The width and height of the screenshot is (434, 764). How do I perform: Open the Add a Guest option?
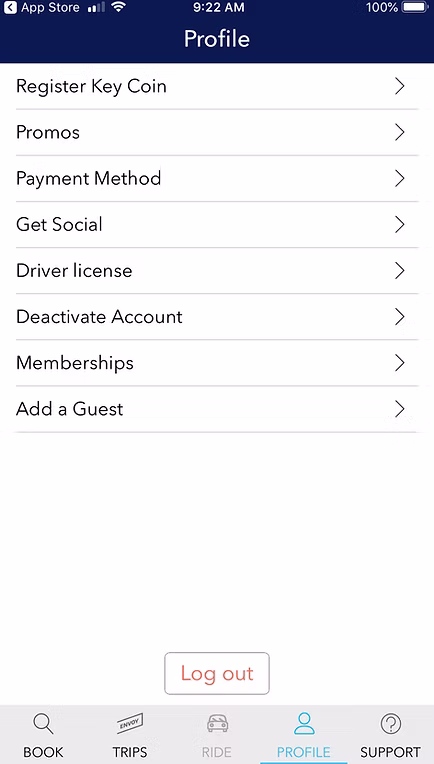pos(217,409)
